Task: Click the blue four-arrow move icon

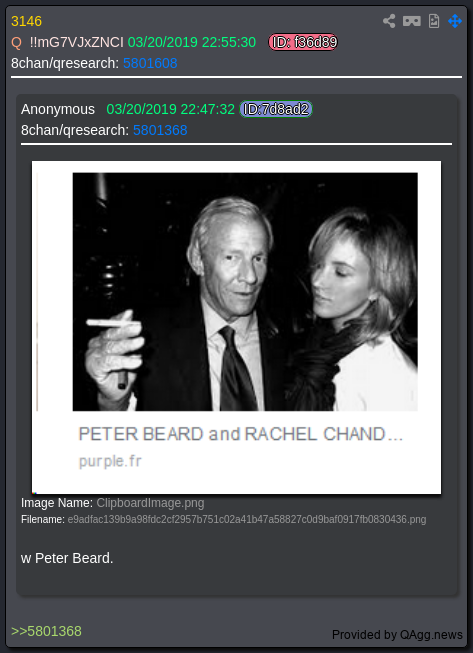Action: tap(455, 21)
